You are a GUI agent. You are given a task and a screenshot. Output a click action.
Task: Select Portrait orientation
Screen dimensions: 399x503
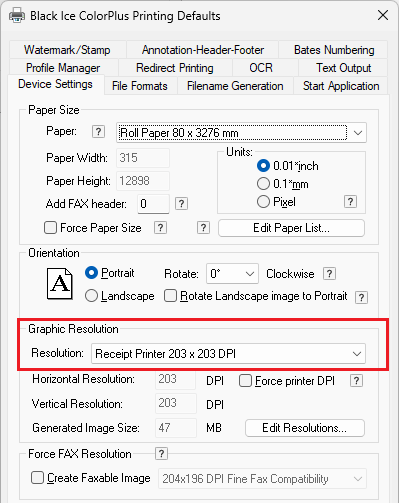tap(91, 273)
